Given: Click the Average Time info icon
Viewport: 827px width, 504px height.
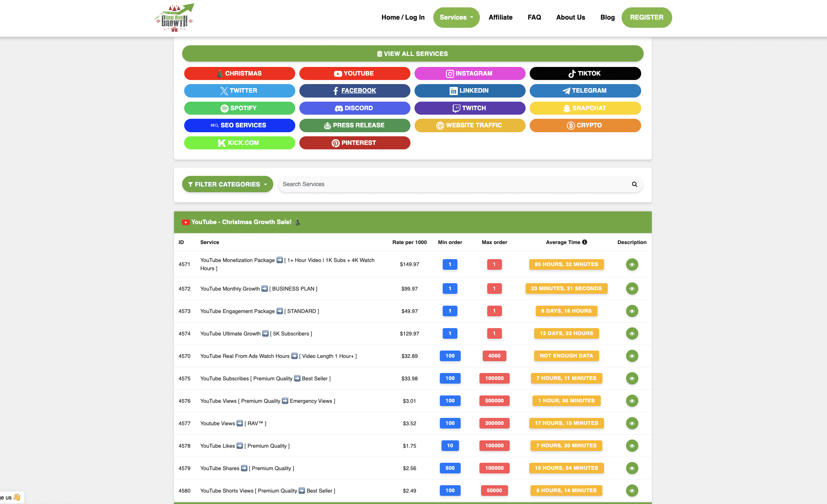Looking at the screenshot, I should (585, 242).
